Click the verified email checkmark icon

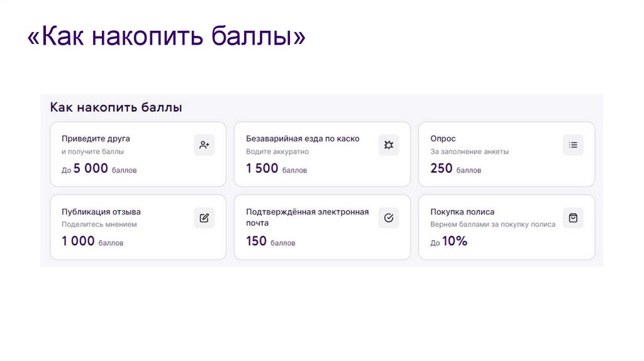(389, 218)
